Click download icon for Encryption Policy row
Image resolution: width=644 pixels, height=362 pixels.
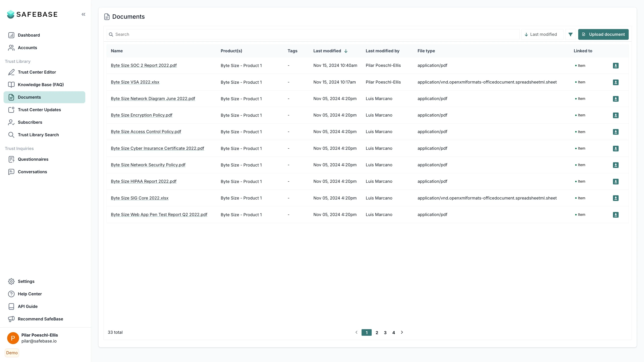pyautogui.click(x=616, y=115)
